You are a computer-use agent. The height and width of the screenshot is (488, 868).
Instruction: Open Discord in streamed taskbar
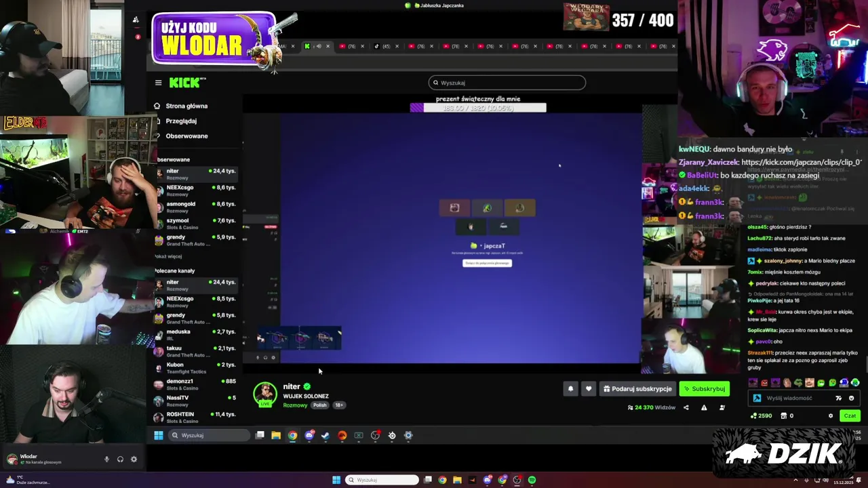[309, 435]
